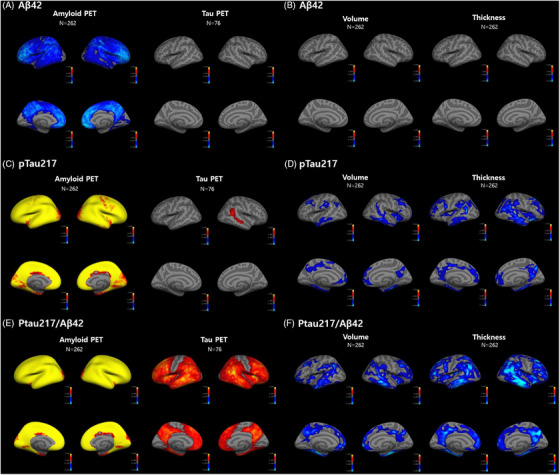Open panel C second yellow medial amyloid brain

[102, 277]
